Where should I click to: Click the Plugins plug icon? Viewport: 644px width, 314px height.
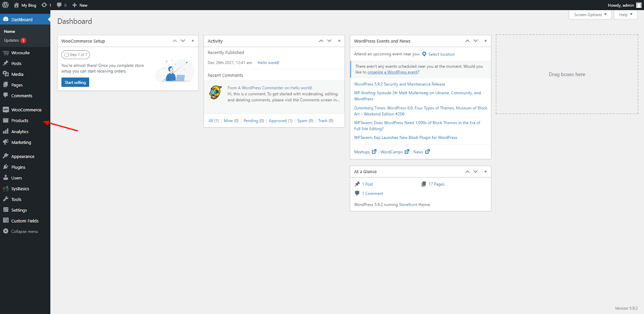coord(6,167)
